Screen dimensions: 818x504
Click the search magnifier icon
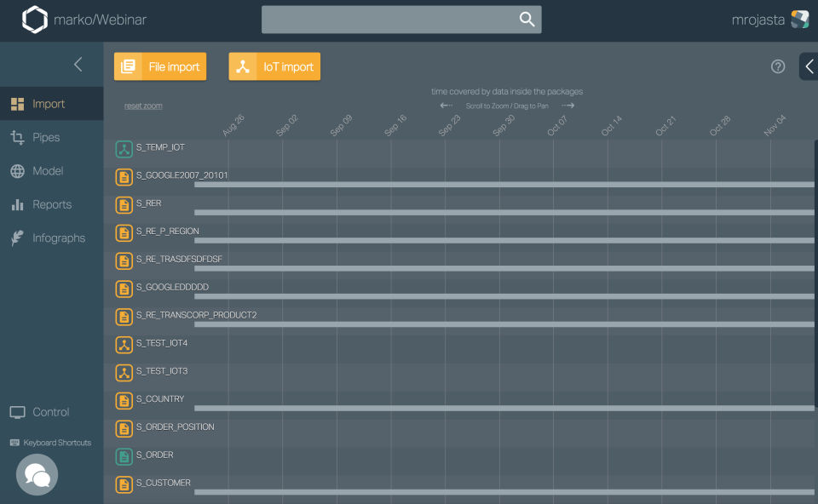(527, 20)
